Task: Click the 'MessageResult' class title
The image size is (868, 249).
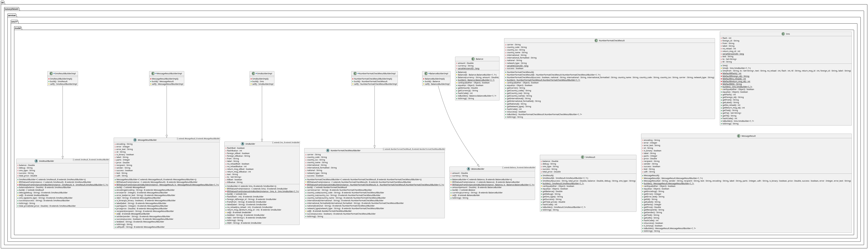Action: (x=748, y=136)
